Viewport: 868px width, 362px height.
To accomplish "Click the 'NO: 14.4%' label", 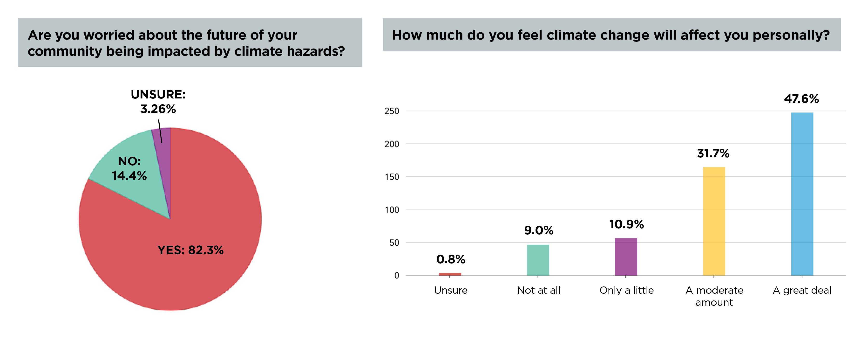I will [x=129, y=168].
